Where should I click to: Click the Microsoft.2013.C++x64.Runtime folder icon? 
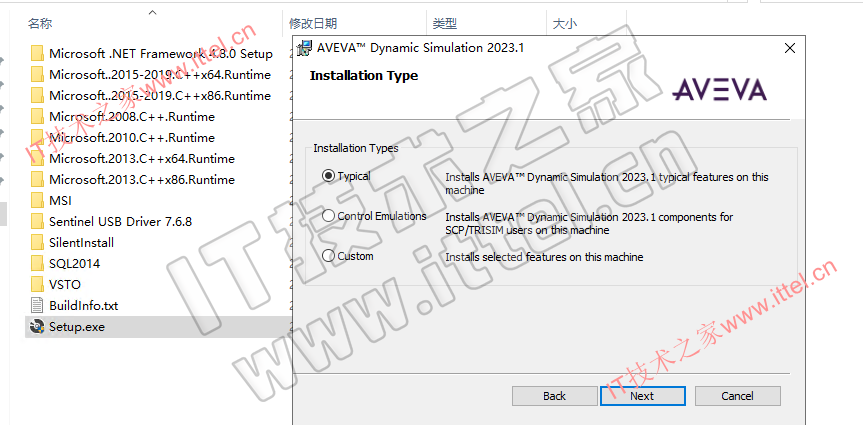(x=37, y=159)
